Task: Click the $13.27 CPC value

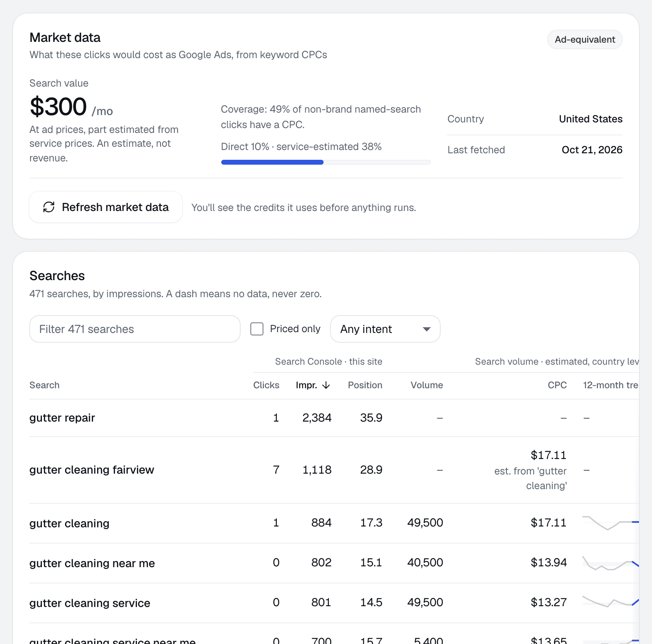Action: 548,602
